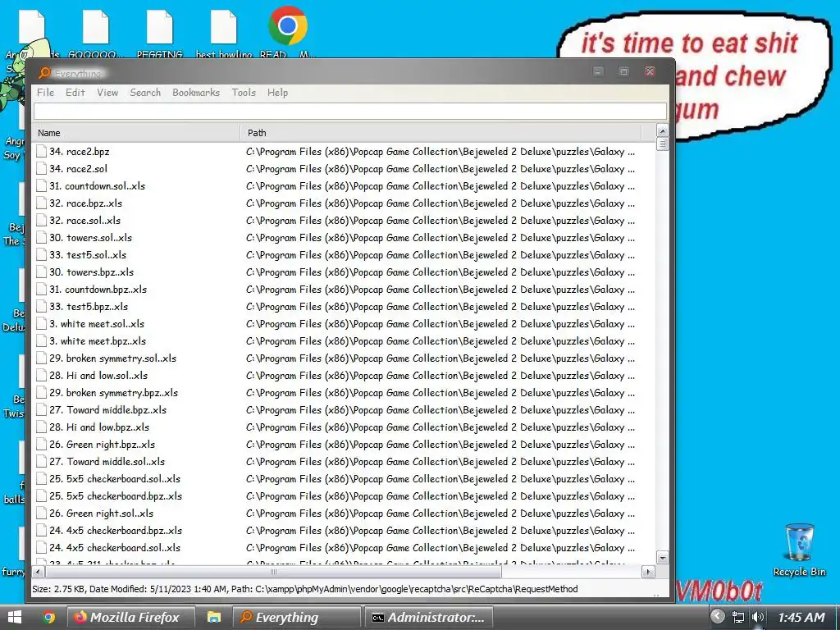The width and height of the screenshot is (840, 630).
Task: Select file name 27. Toward middle.sol..xls
Action: tap(107, 461)
